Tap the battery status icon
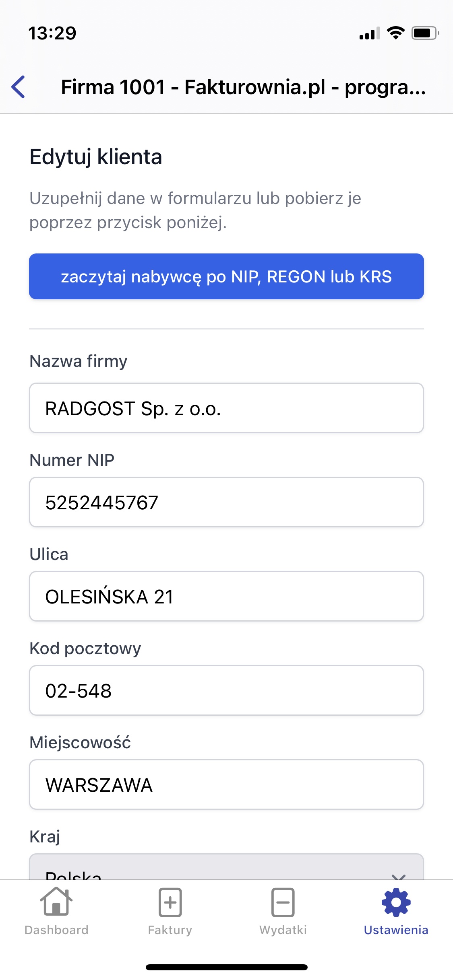The height and width of the screenshot is (980, 453). coord(425,33)
